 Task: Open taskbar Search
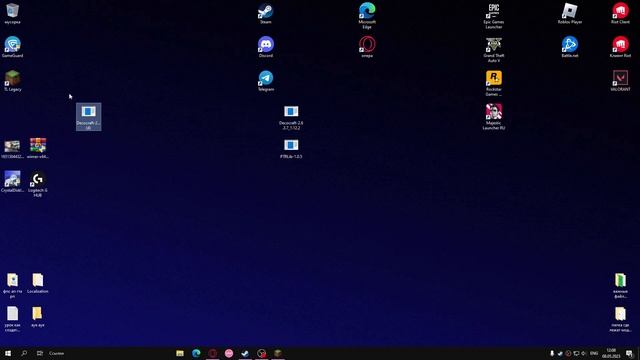(24, 353)
